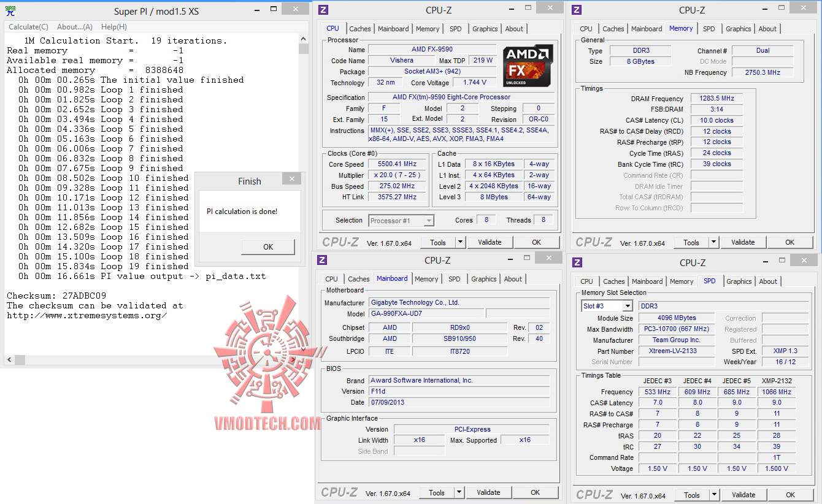Open Graphics tab in the Gigabyte motherboard window
The height and width of the screenshot is (504, 822).
pos(484,279)
